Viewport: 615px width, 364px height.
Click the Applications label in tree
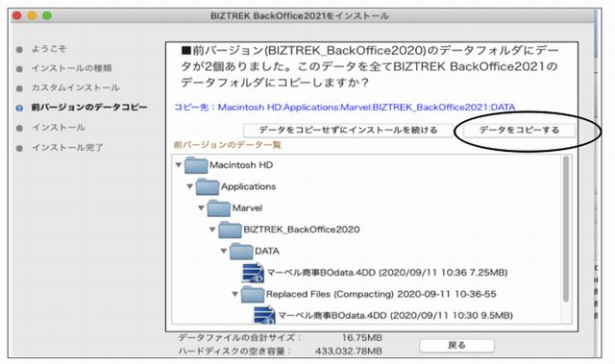click(x=248, y=186)
